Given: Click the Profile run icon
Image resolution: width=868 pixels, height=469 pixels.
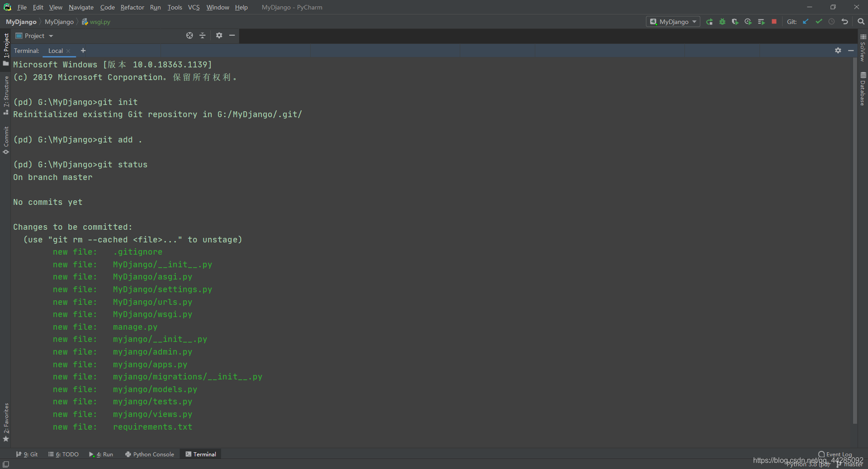Looking at the screenshot, I should point(748,22).
